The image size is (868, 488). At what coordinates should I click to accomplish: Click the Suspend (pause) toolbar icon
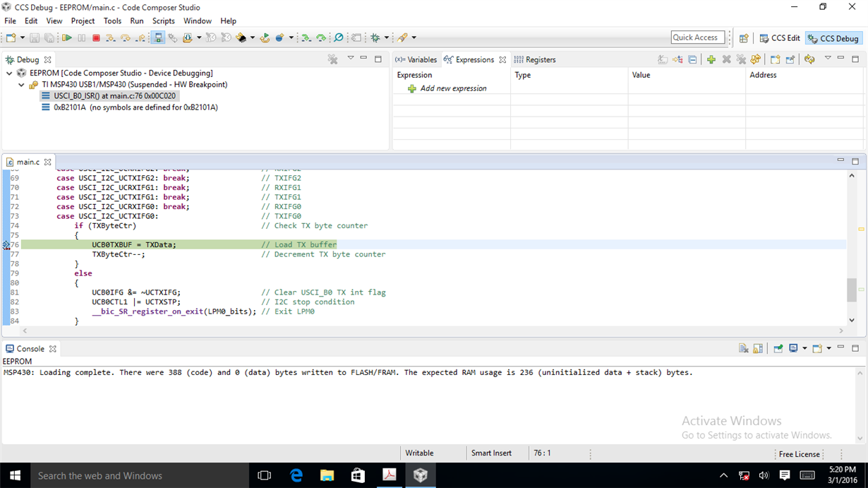pyautogui.click(x=81, y=37)
